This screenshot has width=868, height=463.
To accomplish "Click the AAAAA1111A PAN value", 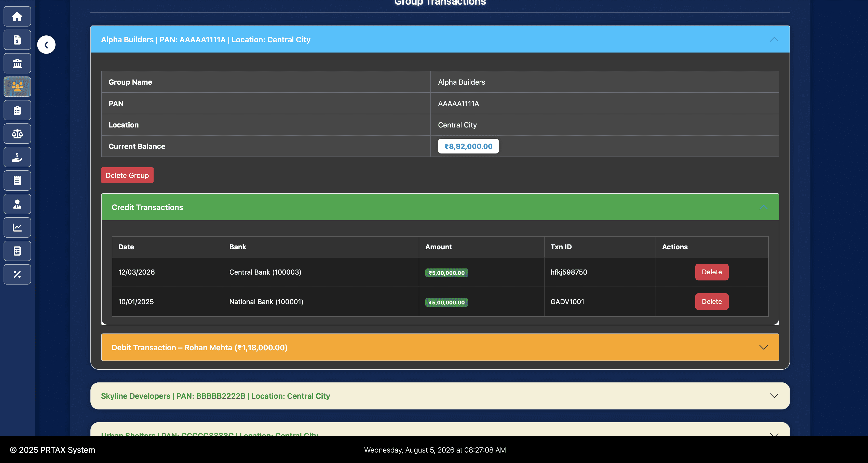I will pos(458,104).
